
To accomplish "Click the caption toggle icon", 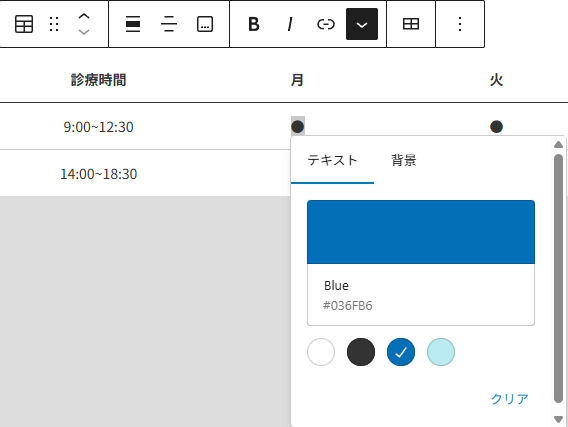I will point(205,24).
